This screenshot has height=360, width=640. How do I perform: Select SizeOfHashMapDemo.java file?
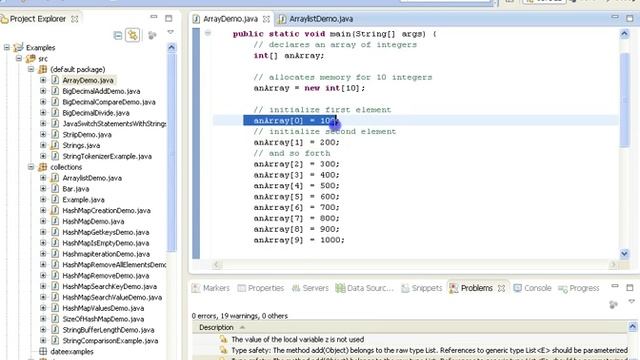[x=103, y=319]
